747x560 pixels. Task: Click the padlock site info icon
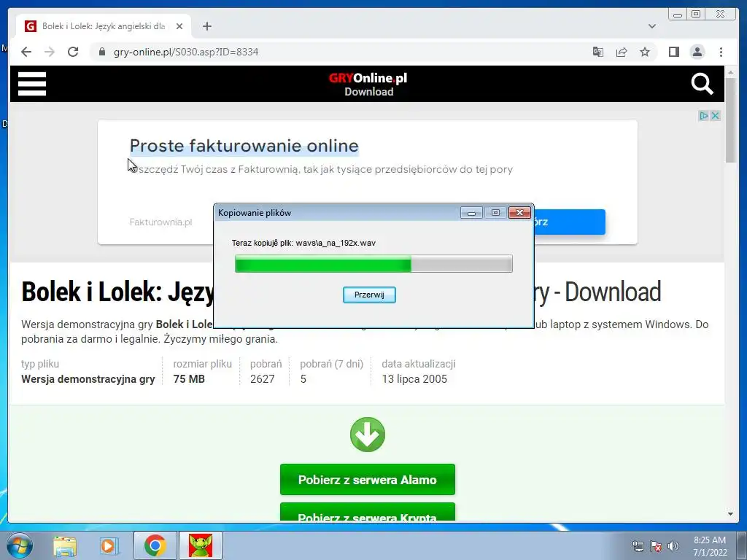[x=101, y=52]
